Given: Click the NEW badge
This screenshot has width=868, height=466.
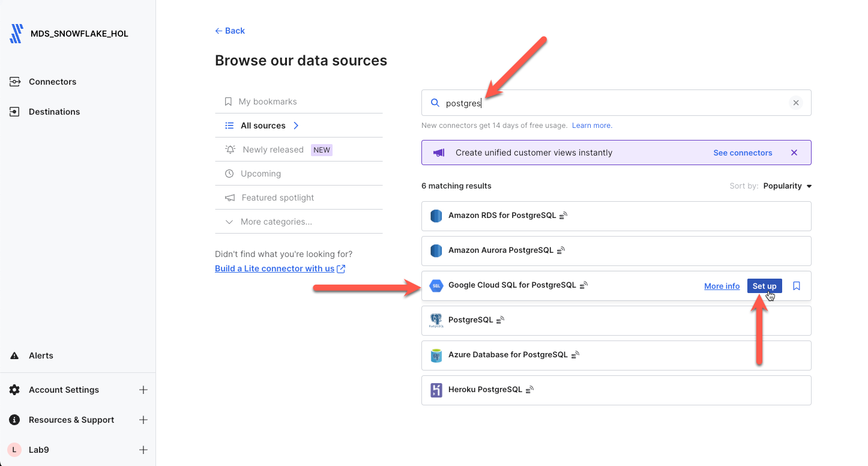Looking at the screenshot, I should [322, 150].
